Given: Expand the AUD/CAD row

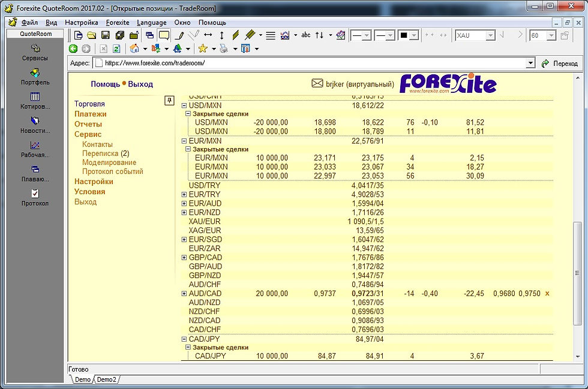Looking at the screenshot, I should 184,294.
